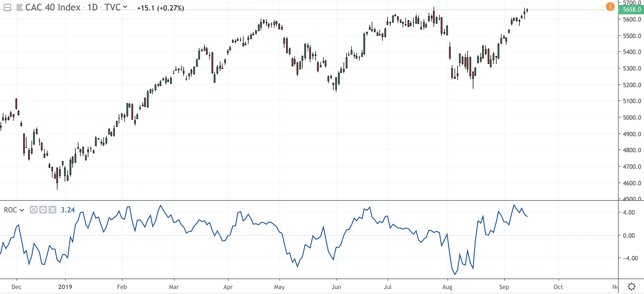Click the Jul label on time axis
Screen dimensions: 644x294
[x=388, y=287]
